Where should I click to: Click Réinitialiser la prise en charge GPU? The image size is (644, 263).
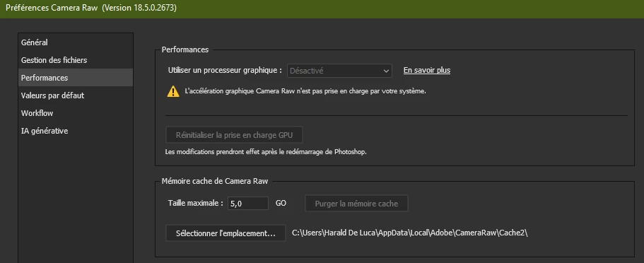235,135
